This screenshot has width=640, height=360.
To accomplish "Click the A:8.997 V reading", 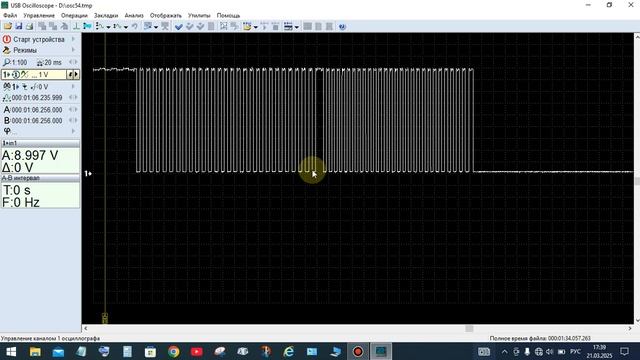I will point(30,156).
